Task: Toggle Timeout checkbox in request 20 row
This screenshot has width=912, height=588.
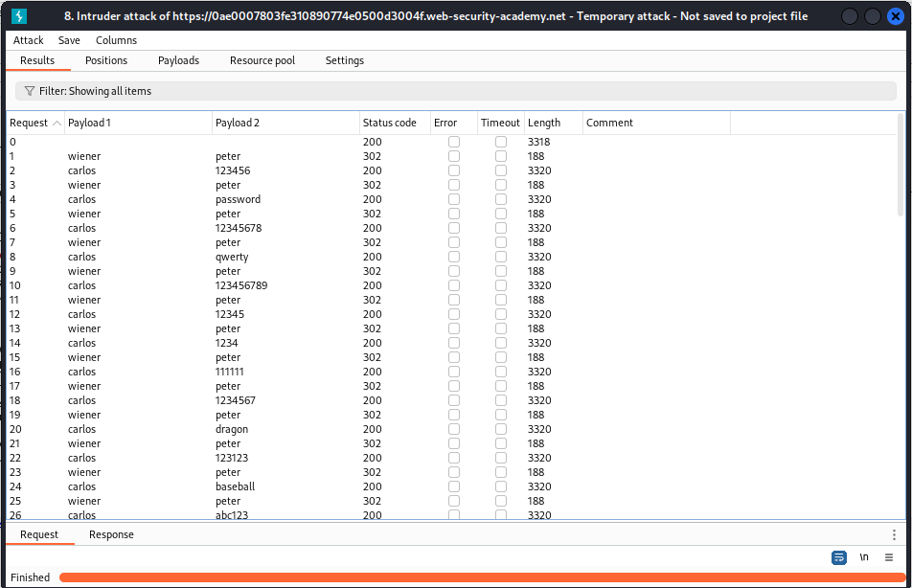Action: pyautogui.click(x=501, y=429)
